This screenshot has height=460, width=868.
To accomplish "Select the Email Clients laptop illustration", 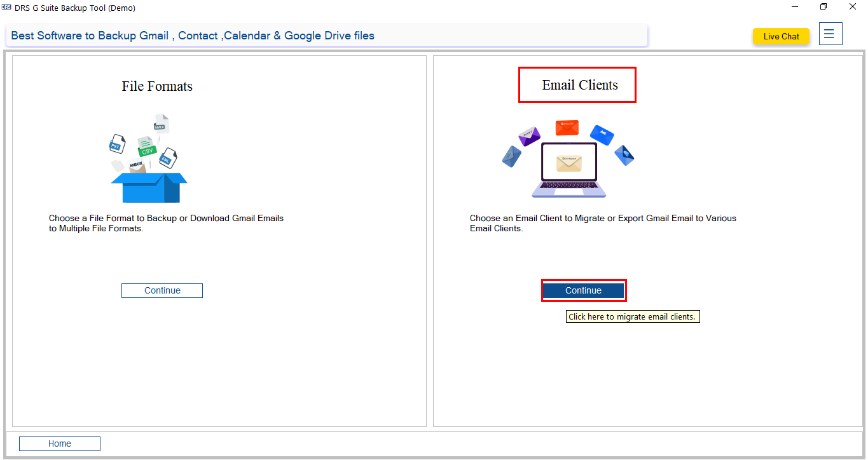I will click(568, 159).
